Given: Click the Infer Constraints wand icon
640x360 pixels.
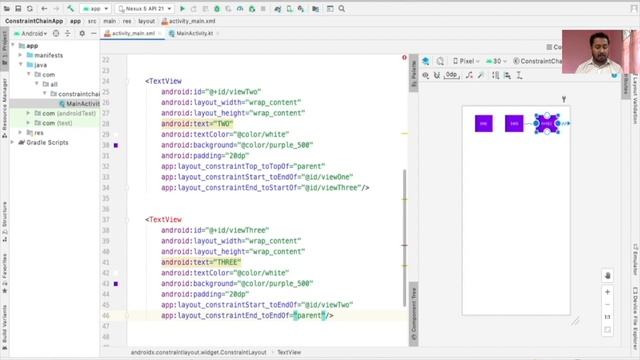Looking at the screenshot, I should tap(481, 76).
